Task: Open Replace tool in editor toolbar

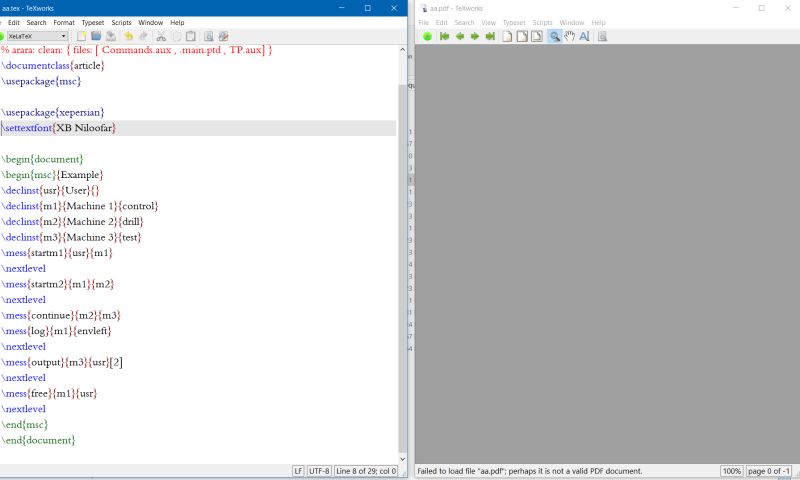Action: (x=223, y=36)
